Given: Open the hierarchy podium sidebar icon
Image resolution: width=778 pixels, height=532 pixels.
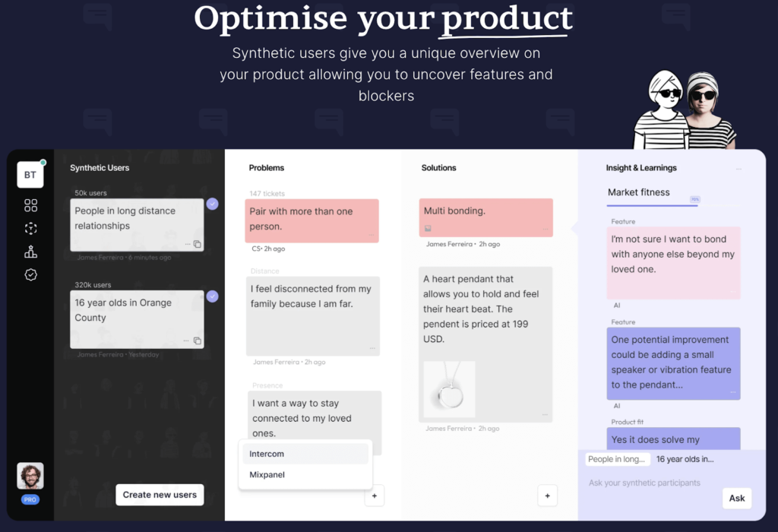Looking at the screenshot, I should (30, 252).
